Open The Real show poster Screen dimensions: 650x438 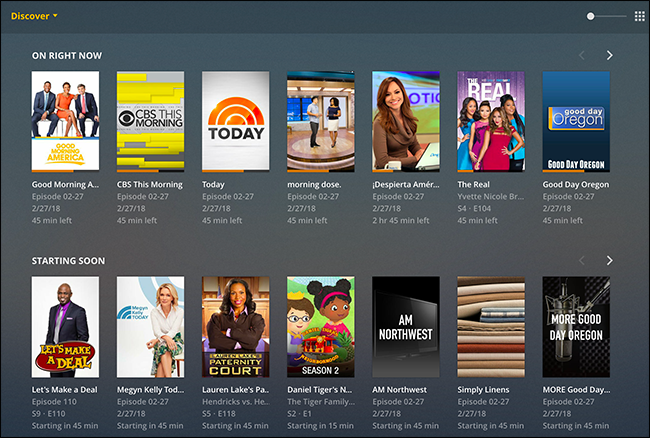point(491,121)
